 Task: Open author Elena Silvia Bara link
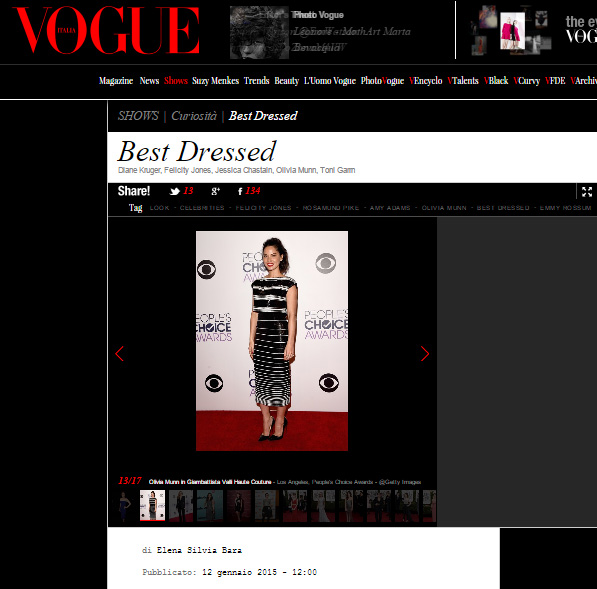pyautogui.click(x=199, y=550)
